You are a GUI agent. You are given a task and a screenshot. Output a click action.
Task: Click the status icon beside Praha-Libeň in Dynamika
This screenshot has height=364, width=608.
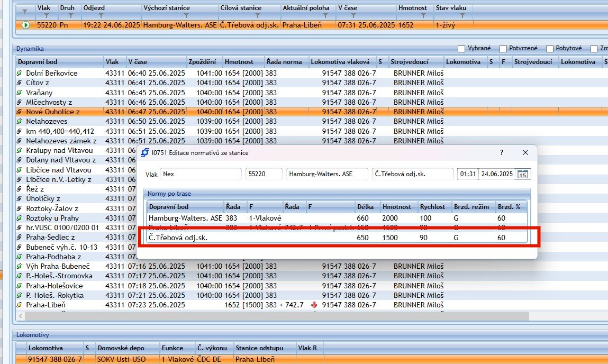pyautogui.click(x=20, y=305)
